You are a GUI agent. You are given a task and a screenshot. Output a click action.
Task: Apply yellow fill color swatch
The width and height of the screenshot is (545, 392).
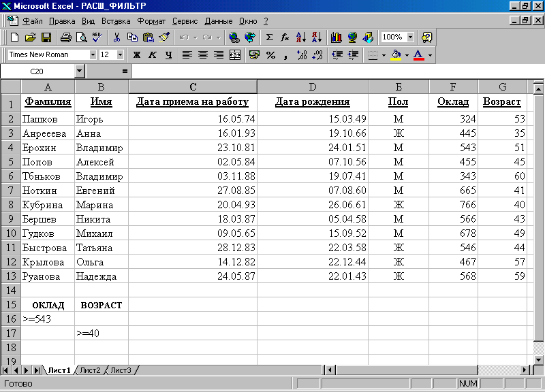[396, 55]
